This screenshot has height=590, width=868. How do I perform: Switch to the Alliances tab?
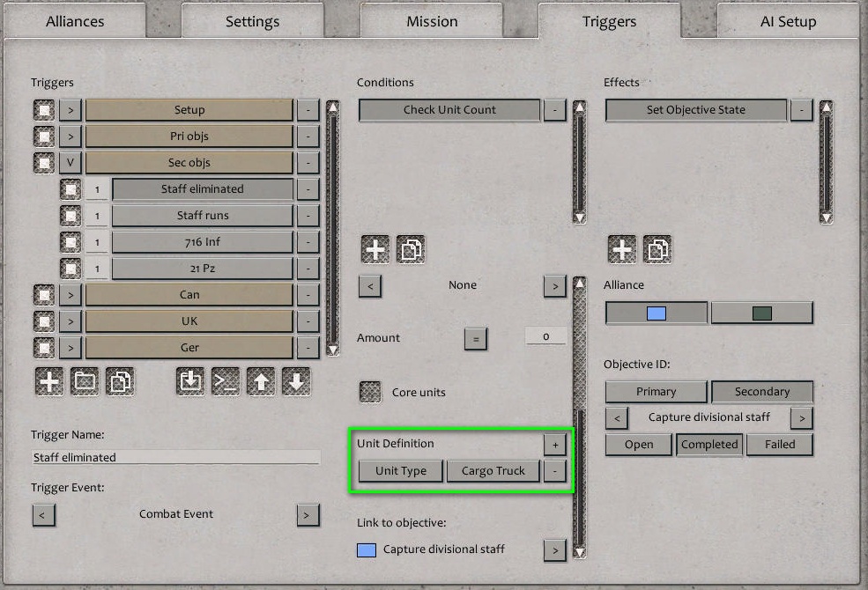pyautogui.click(x=75, y=21)
